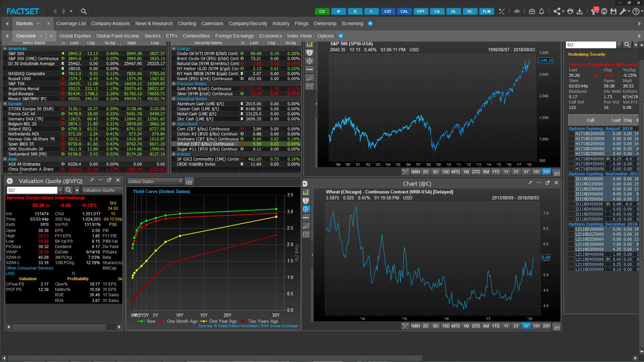The image size is (644, 362).
Task: Click the floppy disk save icon
Action: tap(613, 11)
